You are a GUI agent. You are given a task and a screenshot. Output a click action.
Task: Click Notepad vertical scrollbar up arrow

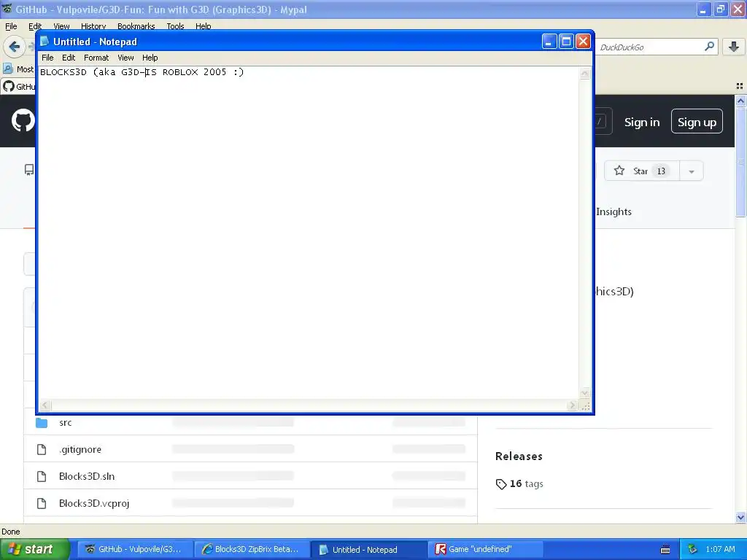pos(585,74)
